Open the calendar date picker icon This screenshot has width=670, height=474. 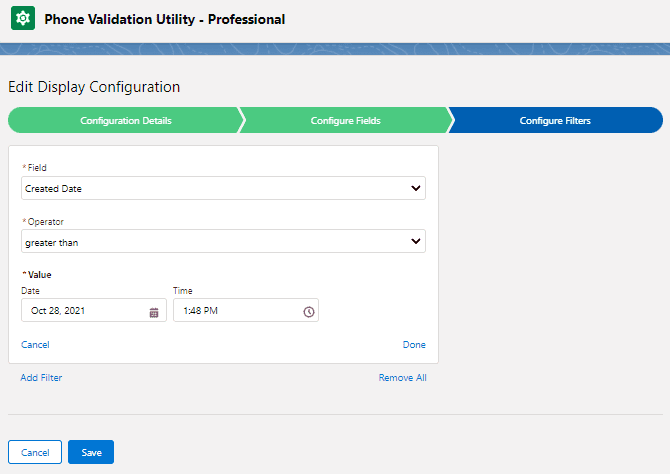pos(154,312)
